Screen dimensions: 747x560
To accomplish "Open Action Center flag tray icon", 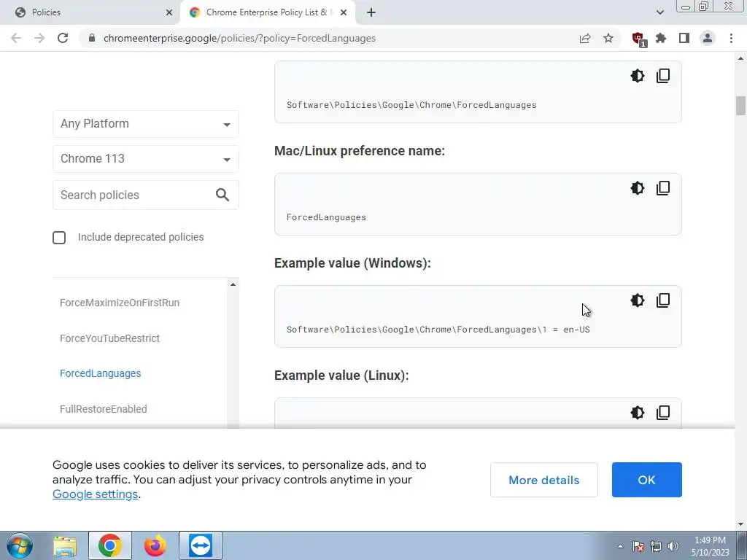I will tap(638, 546).
